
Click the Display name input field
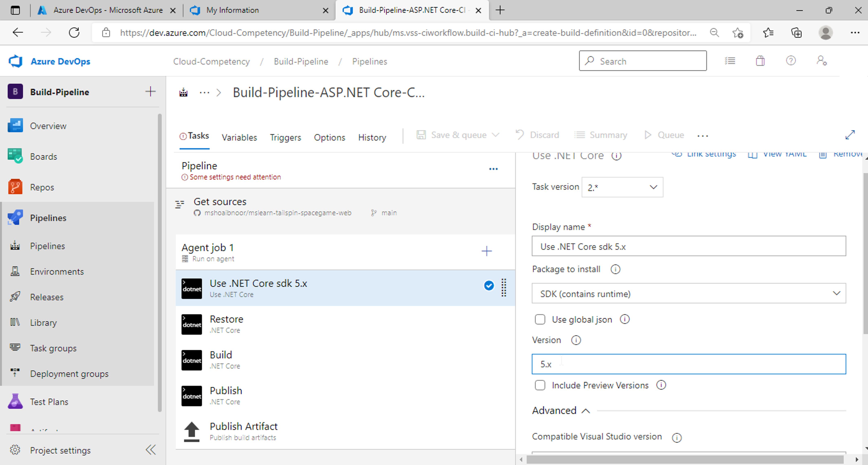pyautogui.click(x=689, y=246)
